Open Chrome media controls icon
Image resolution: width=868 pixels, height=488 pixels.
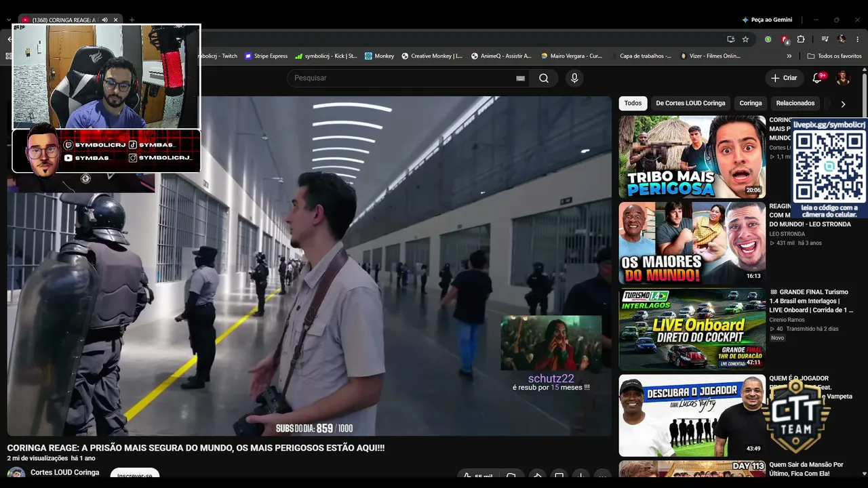[825, 39]
